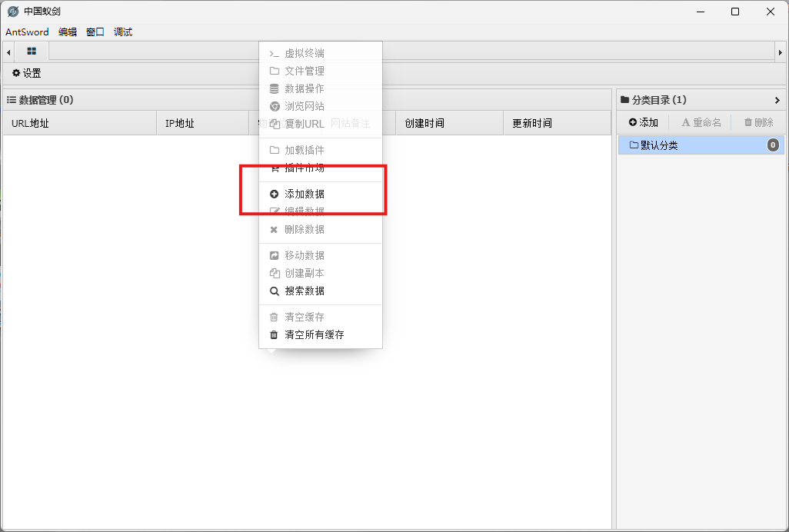Maximize the 中国蚁剑 window
The height and width of the screenshot is (532, 789).
[x=735, y=12]
